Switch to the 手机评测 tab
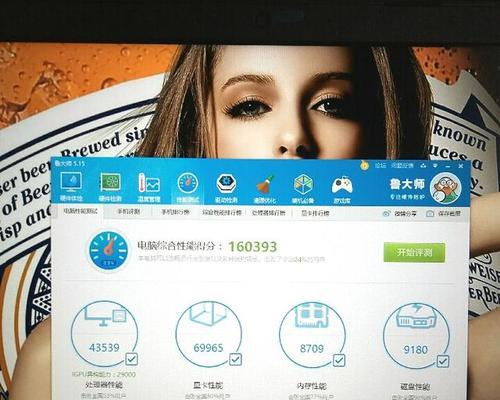The height and width of the screenshot is (400, 500). pyautogui.click(x=128, y=212)
